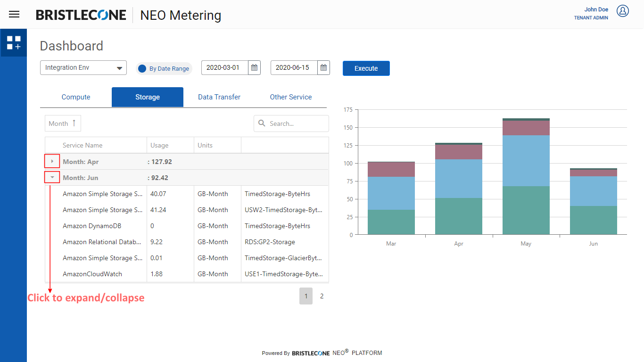Expand the Month: Apr group row
Viewport: 644px width, 362px height.
click(52, 161)
